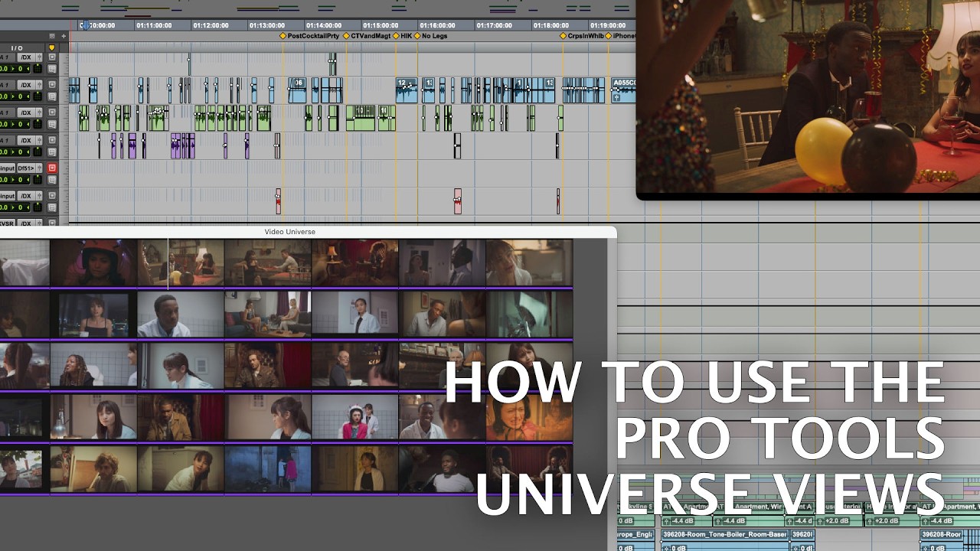Open the comments icon on the blue-clips track
Screen dimensions: 980x551
(x=52, y=97)
